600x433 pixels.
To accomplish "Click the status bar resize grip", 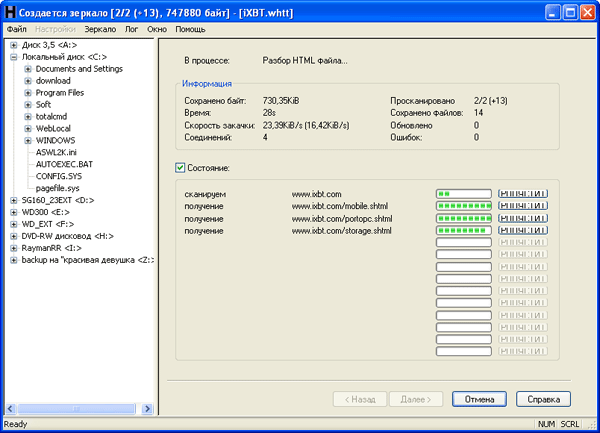I will pos(592,424).
